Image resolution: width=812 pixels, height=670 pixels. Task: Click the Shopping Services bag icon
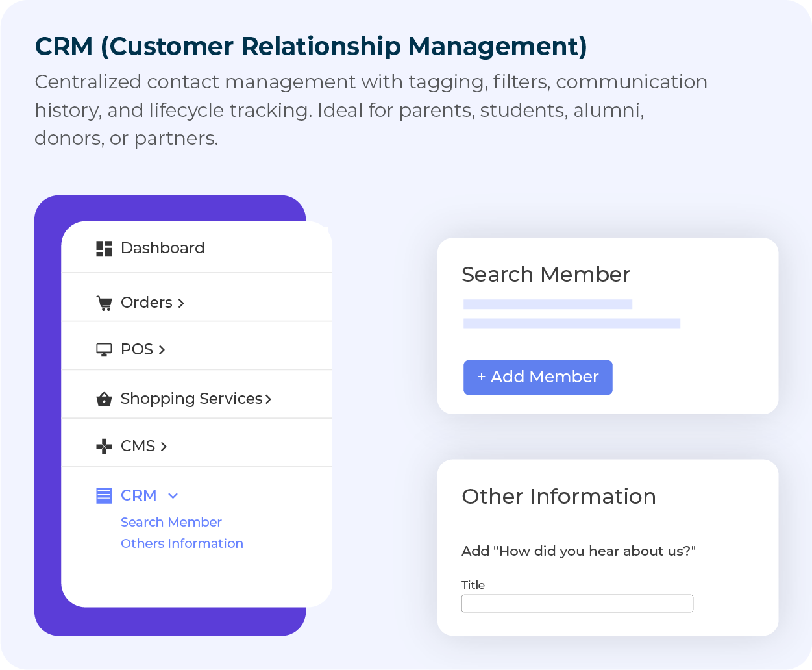pos(105,399)
